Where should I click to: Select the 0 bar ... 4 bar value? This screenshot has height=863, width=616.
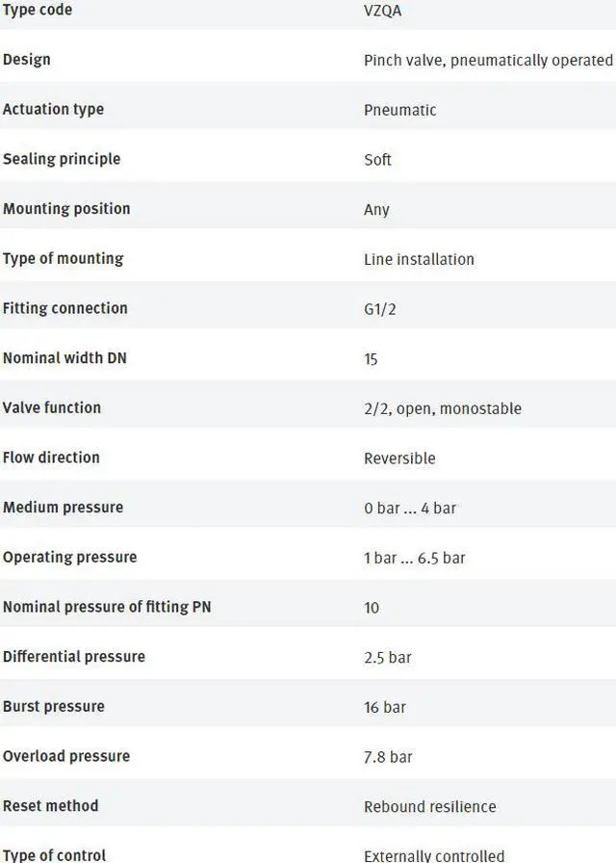click(x=410, y=508)
